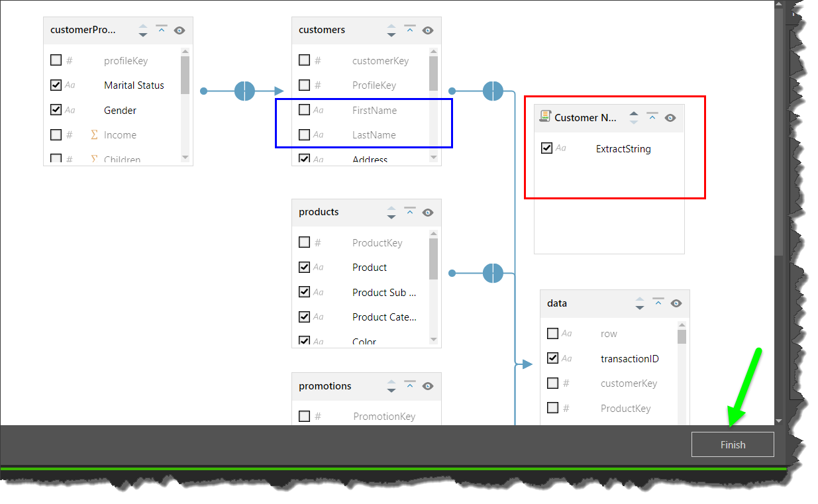
Task: Uncheck the Marital Status checkbox
Action: [x=56, y=85]
